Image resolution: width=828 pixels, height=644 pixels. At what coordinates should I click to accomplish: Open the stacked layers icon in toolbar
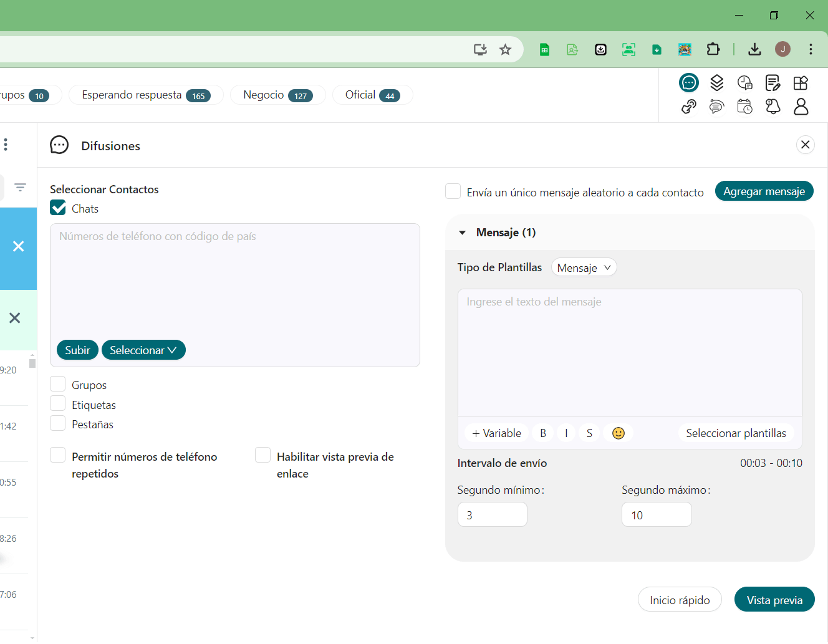716,82
